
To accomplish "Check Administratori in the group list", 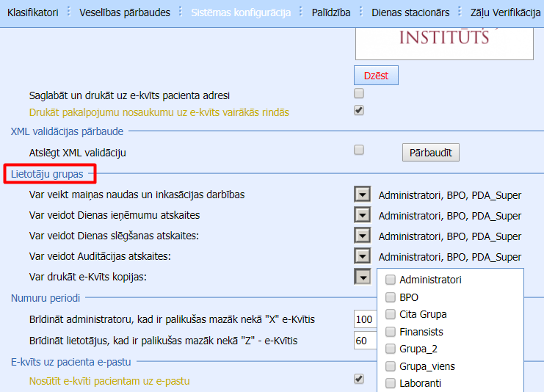I will [x=391, y=280].
